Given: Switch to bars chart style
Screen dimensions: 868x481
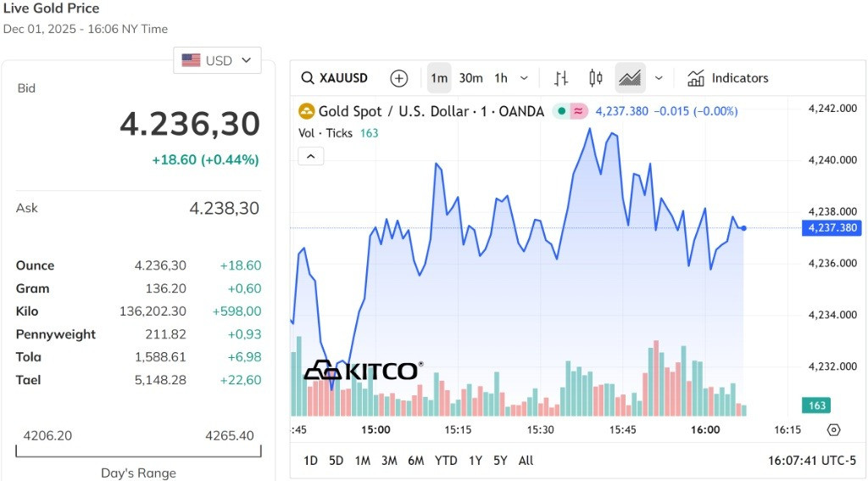Looking at the screenshot, I should 561,78.
